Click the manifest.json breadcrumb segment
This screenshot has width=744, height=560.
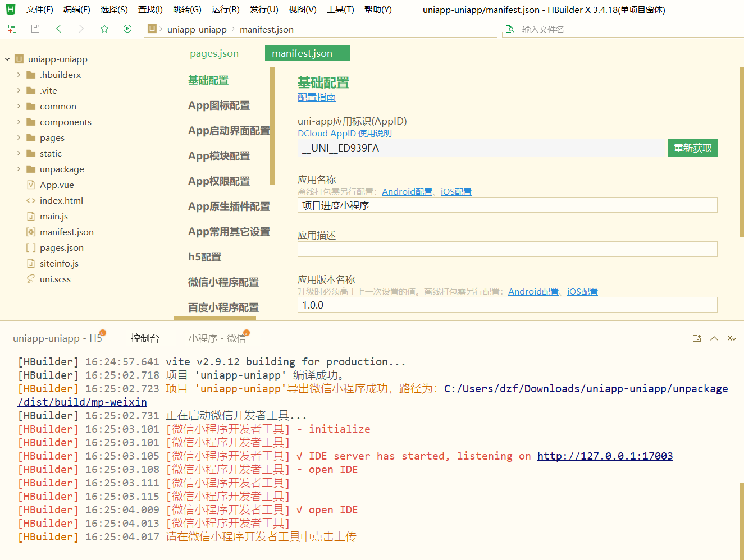267,29
